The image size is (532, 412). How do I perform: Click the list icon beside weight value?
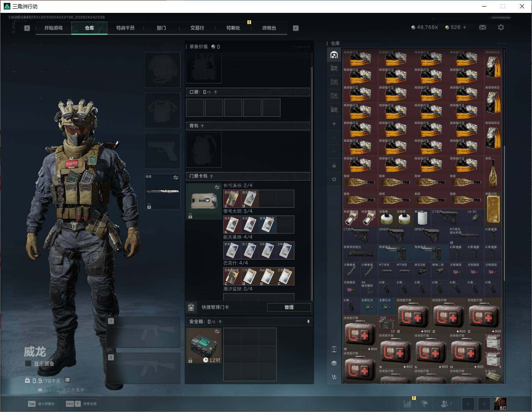pos(67,380)
